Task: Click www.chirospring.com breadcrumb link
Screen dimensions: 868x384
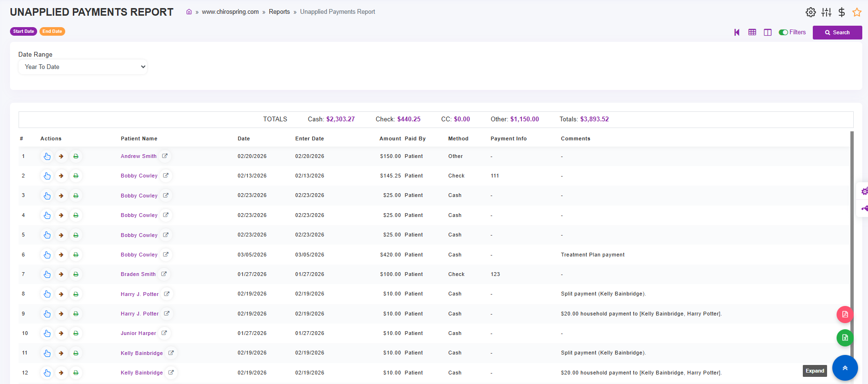Action: pos(230,12)
